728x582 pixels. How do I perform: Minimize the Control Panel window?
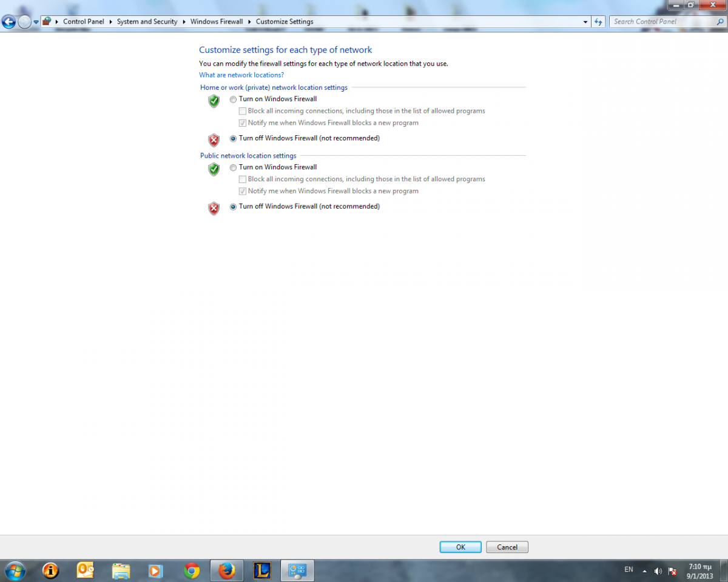(675, 4)
